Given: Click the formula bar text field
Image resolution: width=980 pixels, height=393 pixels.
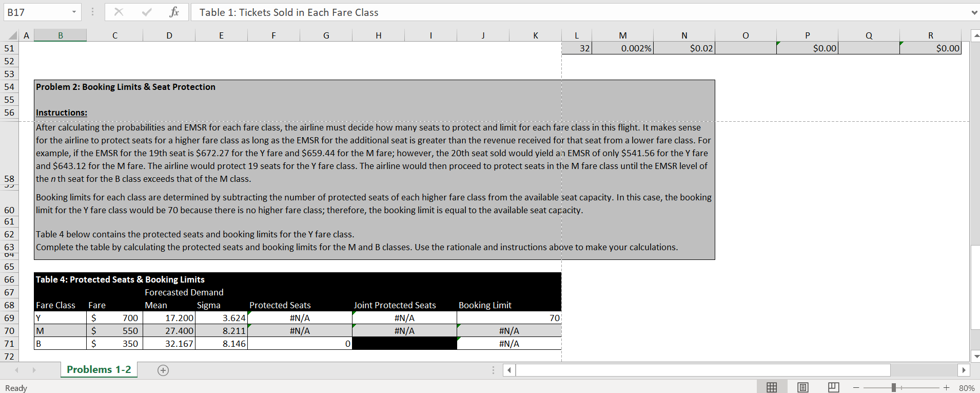Looking at the screenshot, I should (580, 12).
